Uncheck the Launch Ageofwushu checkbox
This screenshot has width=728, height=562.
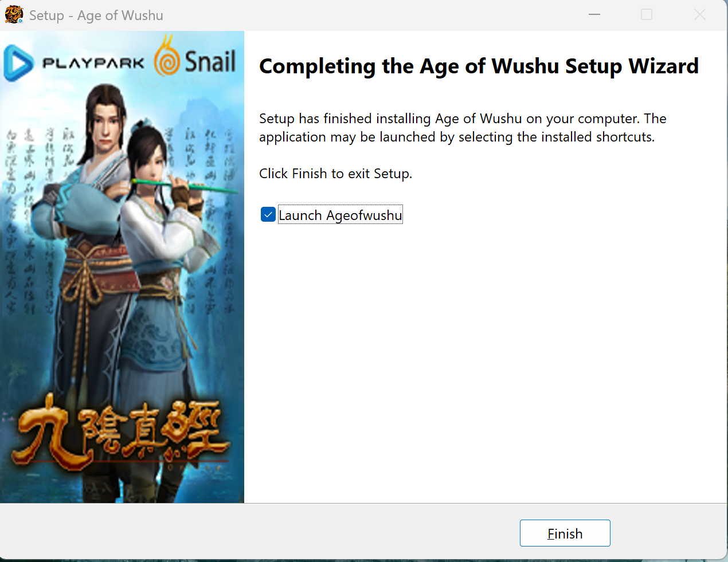[x=268, y=215]
